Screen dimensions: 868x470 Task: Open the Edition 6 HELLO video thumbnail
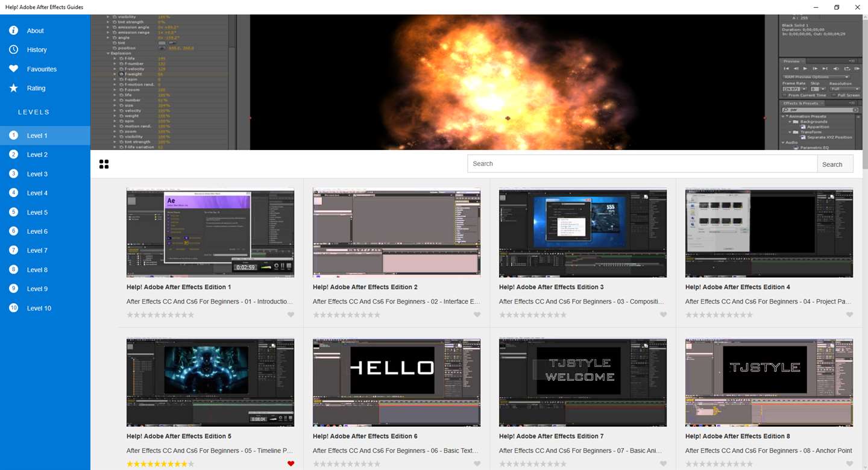(x=397, y=382)
